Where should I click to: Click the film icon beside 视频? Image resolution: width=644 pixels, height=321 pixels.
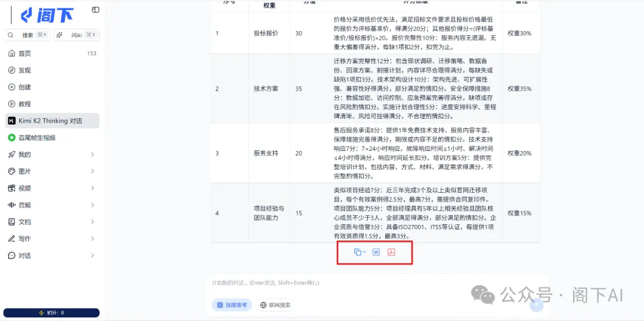click(11, 188)
